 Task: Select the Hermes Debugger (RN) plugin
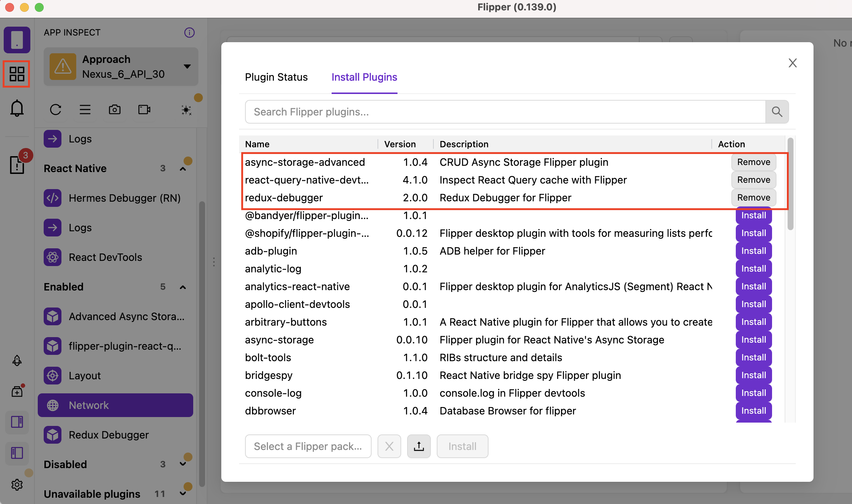pos(125,198)
